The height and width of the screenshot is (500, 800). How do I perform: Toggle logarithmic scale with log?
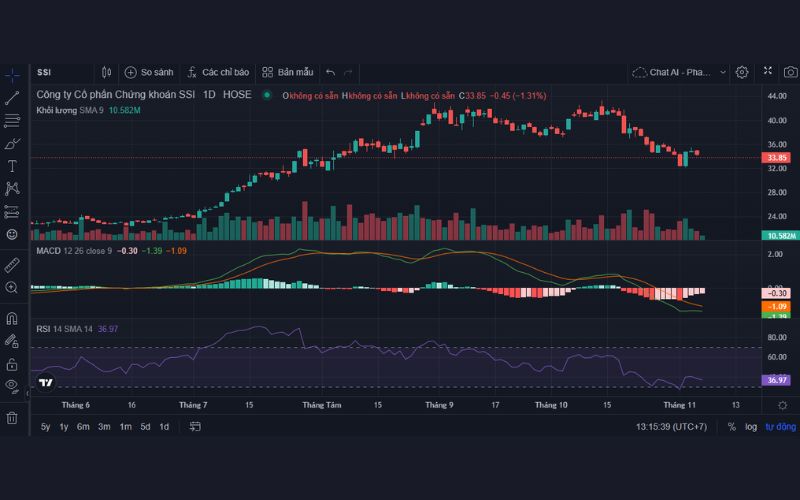coord(751,427)
